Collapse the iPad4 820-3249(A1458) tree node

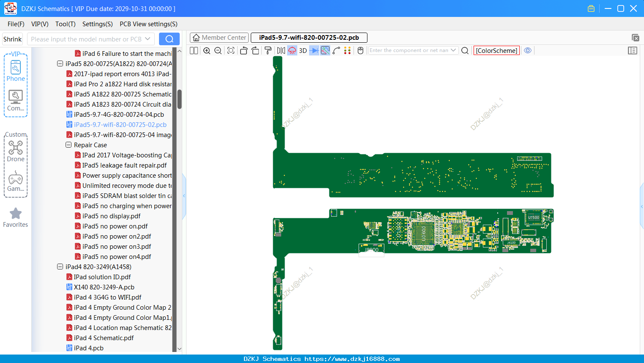60,267
